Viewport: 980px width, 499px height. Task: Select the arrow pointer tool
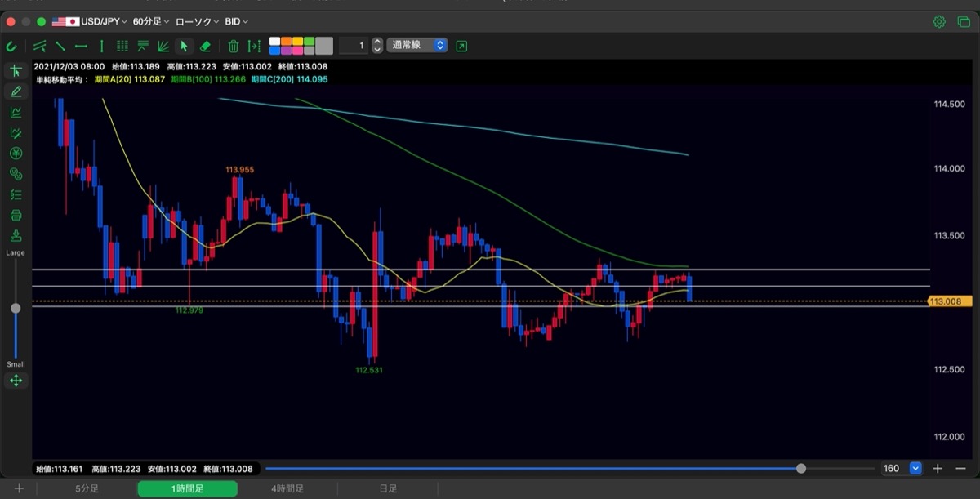[x=184, y=47]
